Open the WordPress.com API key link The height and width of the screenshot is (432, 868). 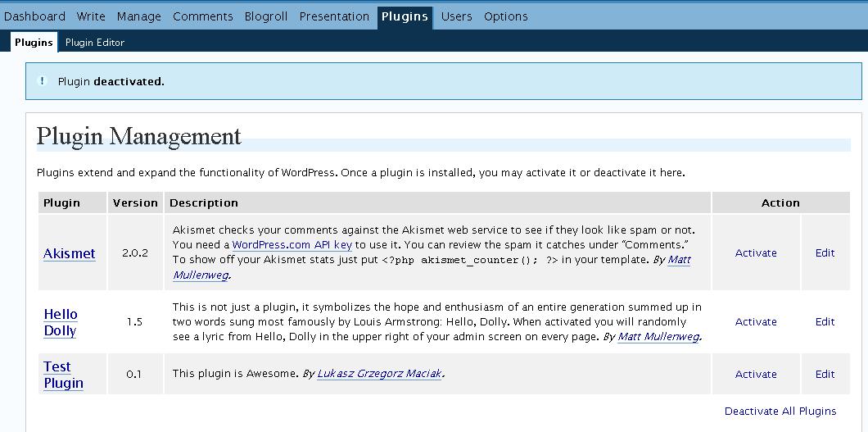[292, 245]
